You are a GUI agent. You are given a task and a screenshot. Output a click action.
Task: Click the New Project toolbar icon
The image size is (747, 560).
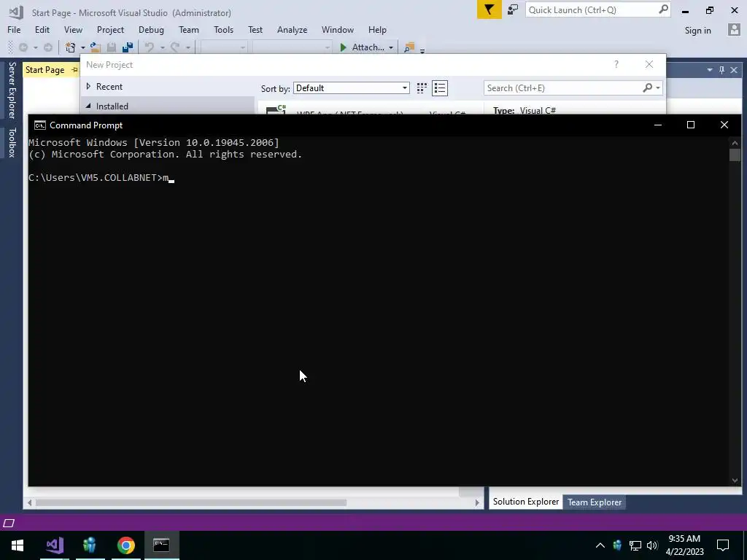click(x=71, y=47)
